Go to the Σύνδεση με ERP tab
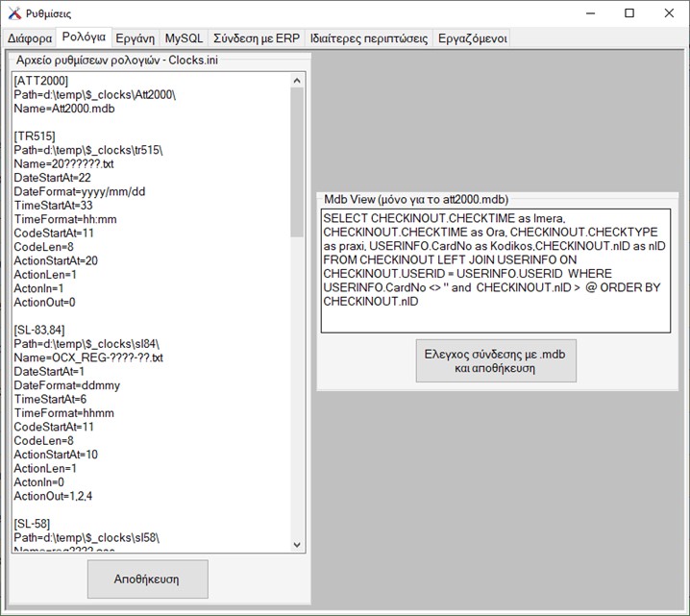This screenshot has height=616, width=690. tap(257, 38)
